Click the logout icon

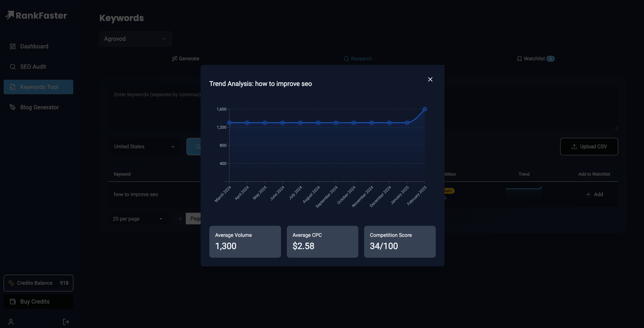[66, 322]
